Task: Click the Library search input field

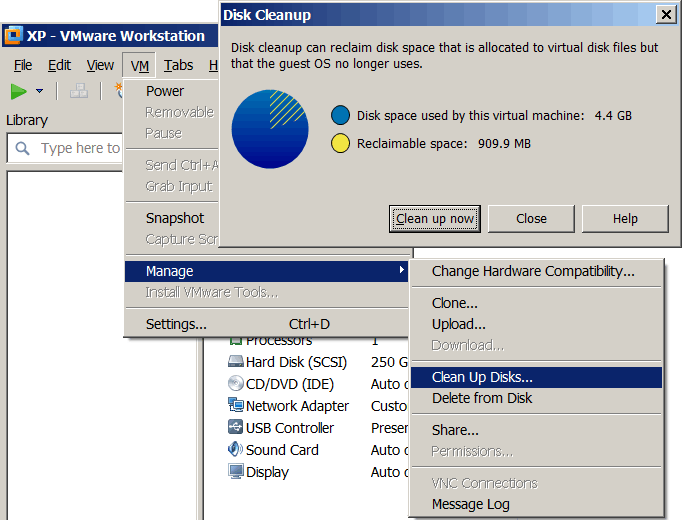Action: coord(65,148)
